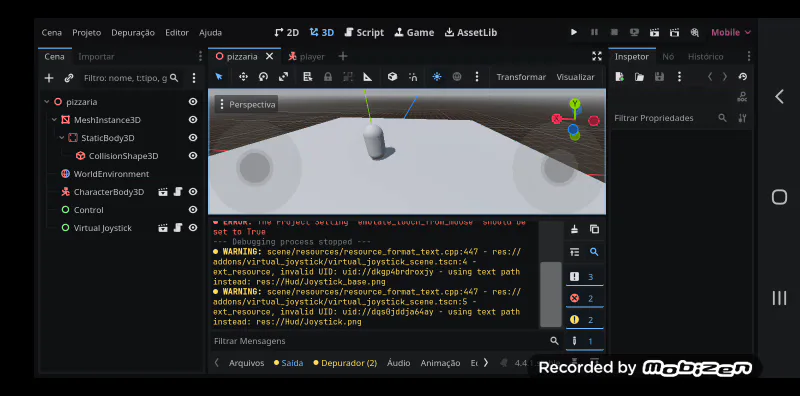
Task: Open CharacterBody3D's attached script icon
Action: coord(178,191)
